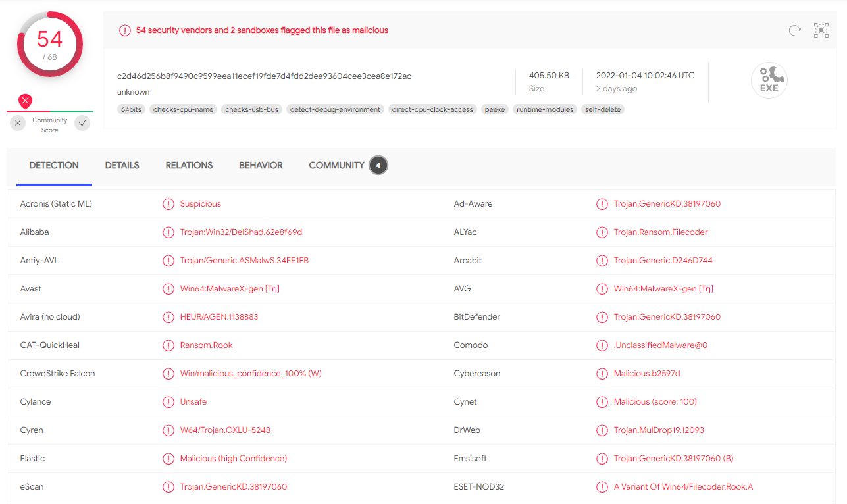Click the Acronis (Static ML) vendor name

pyautogui.click(x=56, y=204)
